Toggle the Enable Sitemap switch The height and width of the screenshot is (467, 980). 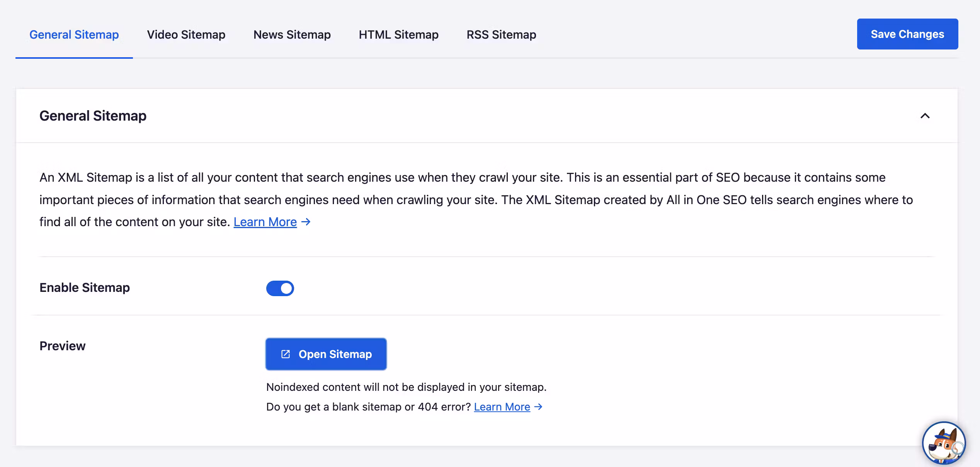[280, 288]
